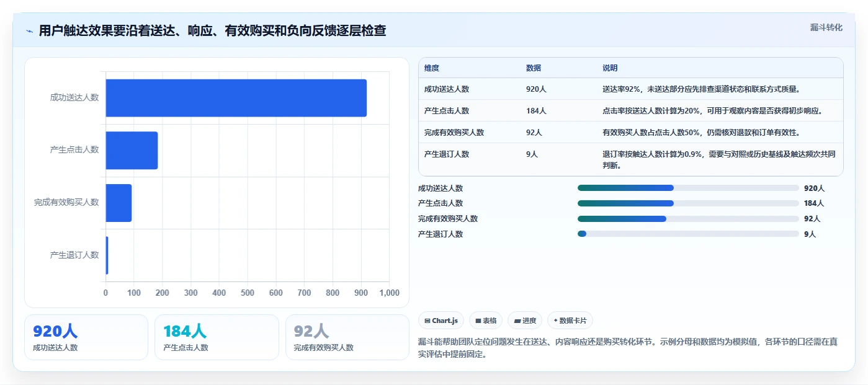Click the title 用户触达效果要沿着送达

(212, 31)
